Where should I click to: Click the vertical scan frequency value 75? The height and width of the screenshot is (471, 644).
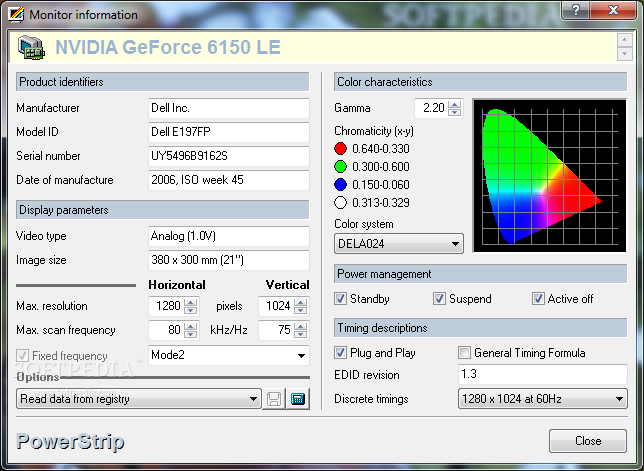point(277,330)
